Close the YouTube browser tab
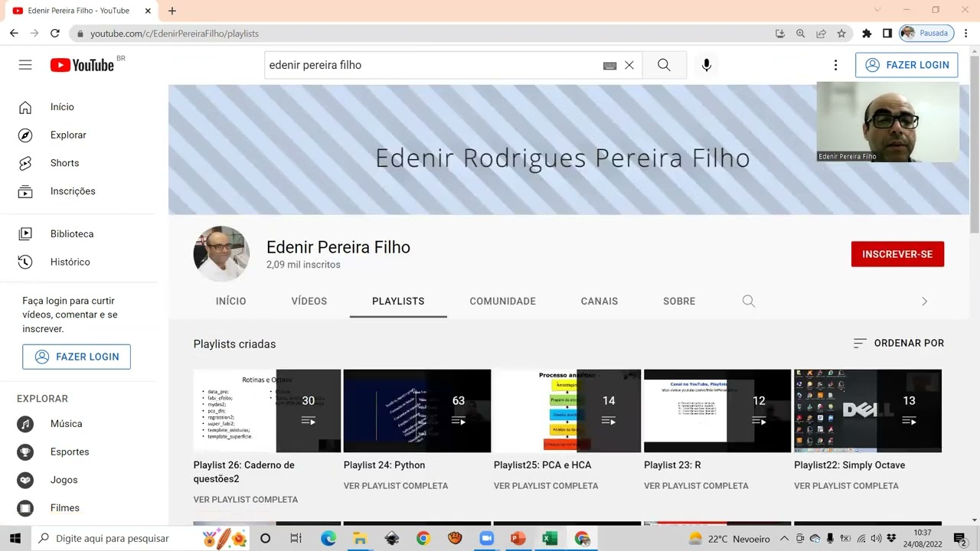 148,11
